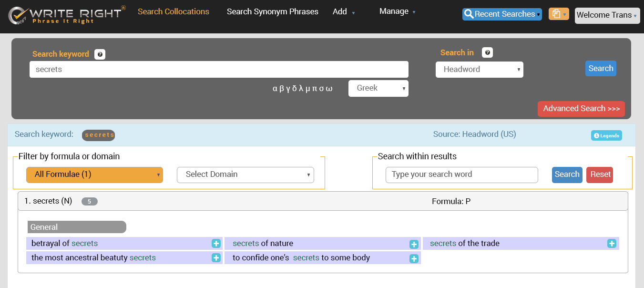Open the Greek character set dropdown

(x=378, y=88)
